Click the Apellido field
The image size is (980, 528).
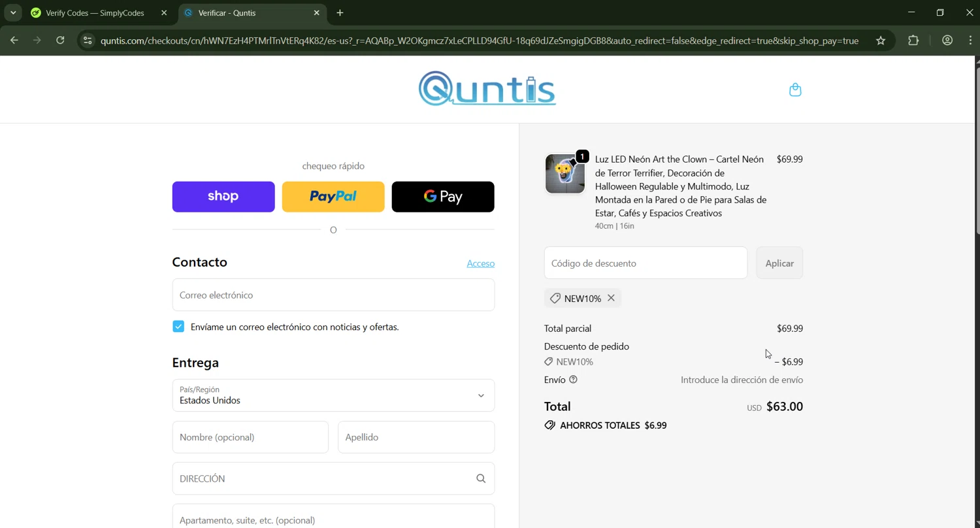tap(416, 437)
